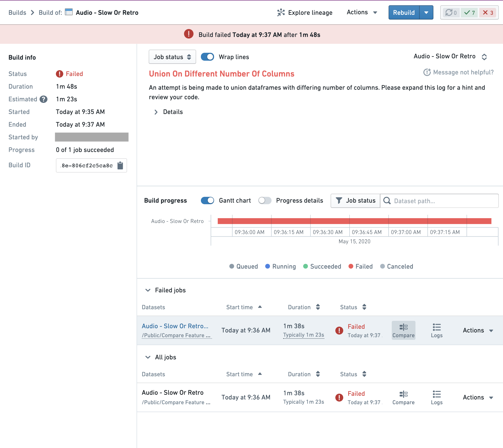Click the Explore lineage graph icon
Viewport: 503px width, 448px height.
click(x=281, y=12)
